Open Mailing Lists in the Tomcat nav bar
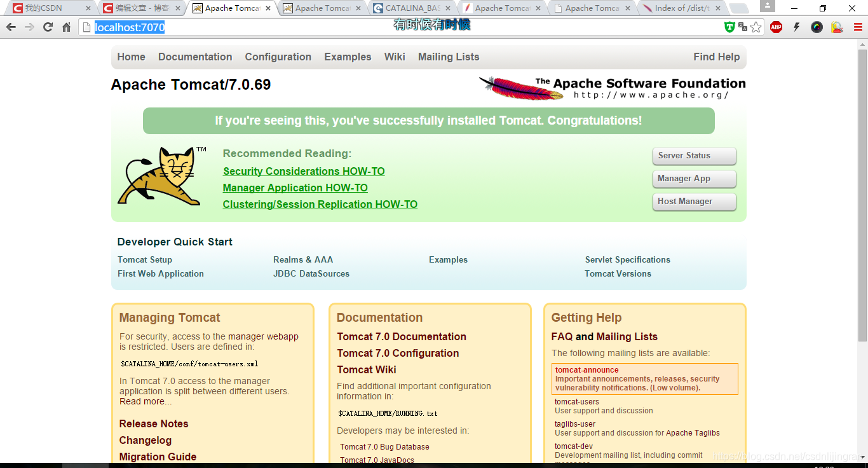The height and width of the screenshot is (468, 868). point(449,57)
